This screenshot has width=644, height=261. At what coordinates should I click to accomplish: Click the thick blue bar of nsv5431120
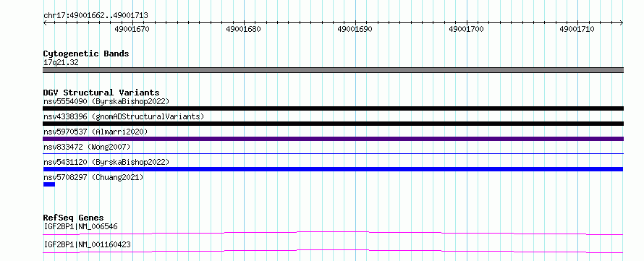point(333,169)
